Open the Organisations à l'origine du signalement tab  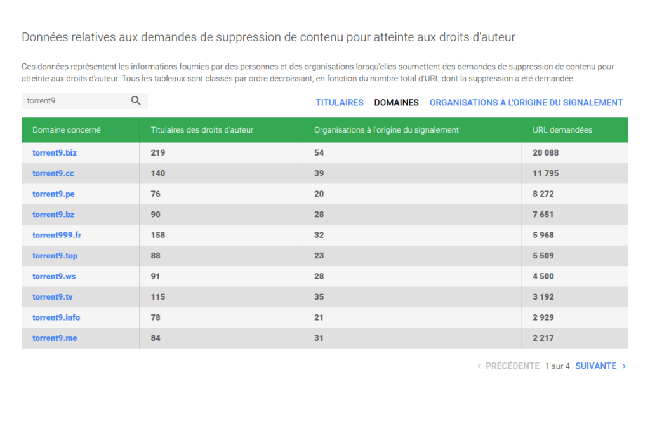coord(526,102)
